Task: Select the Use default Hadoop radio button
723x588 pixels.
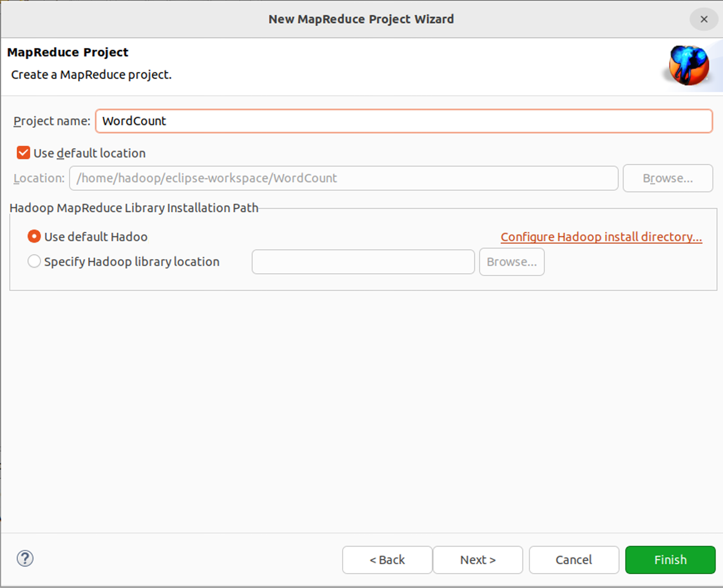Action: point(34,237)
